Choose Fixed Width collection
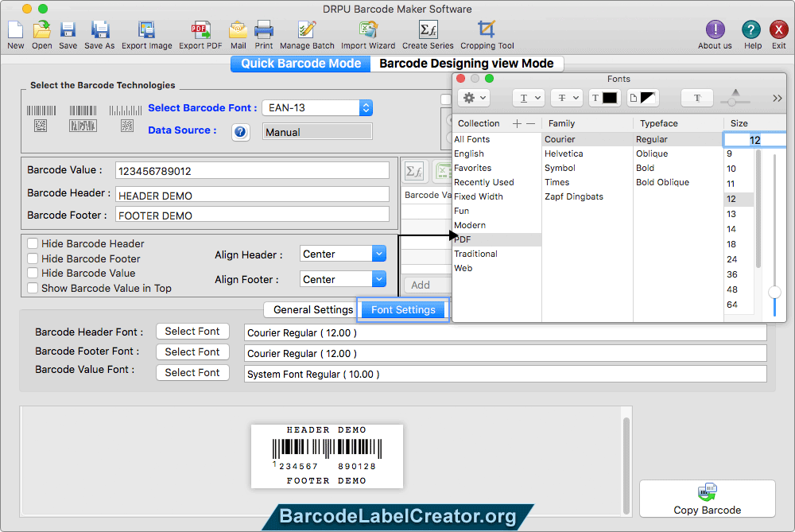 tap(478, 196)
